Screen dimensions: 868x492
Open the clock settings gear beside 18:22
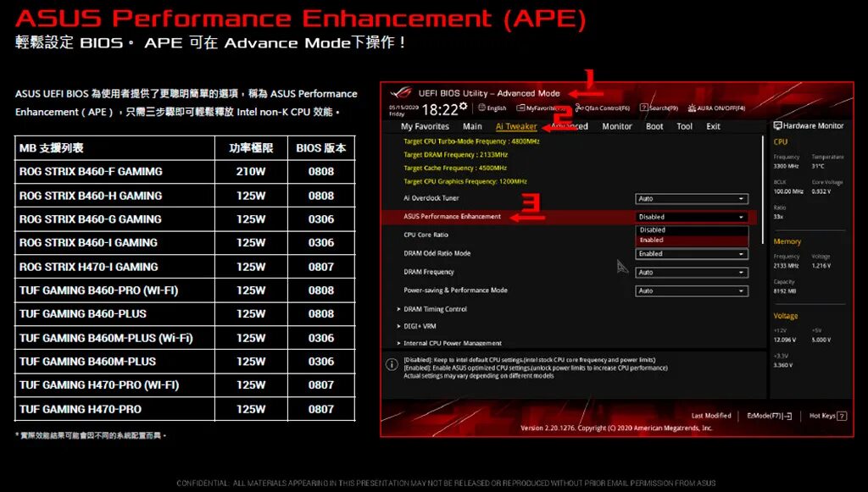point(464,106)
